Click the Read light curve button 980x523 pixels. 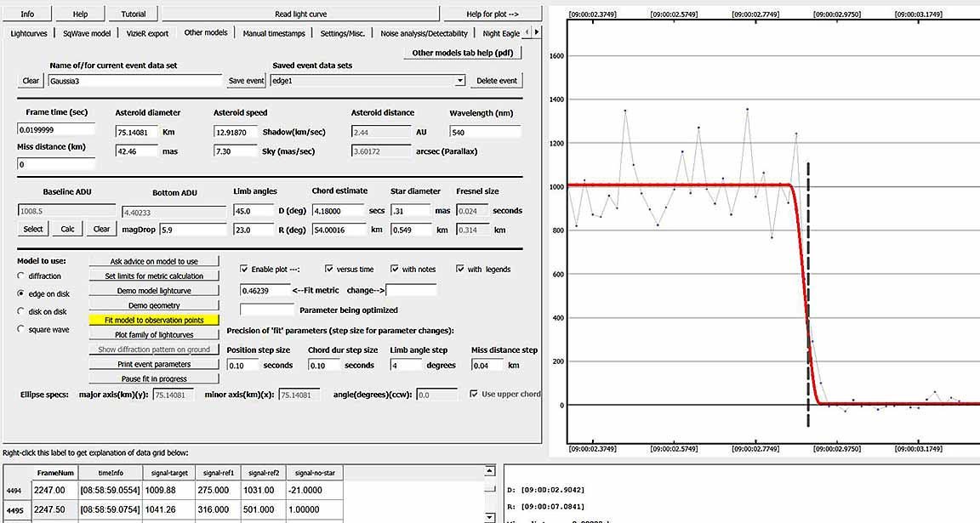300,14
